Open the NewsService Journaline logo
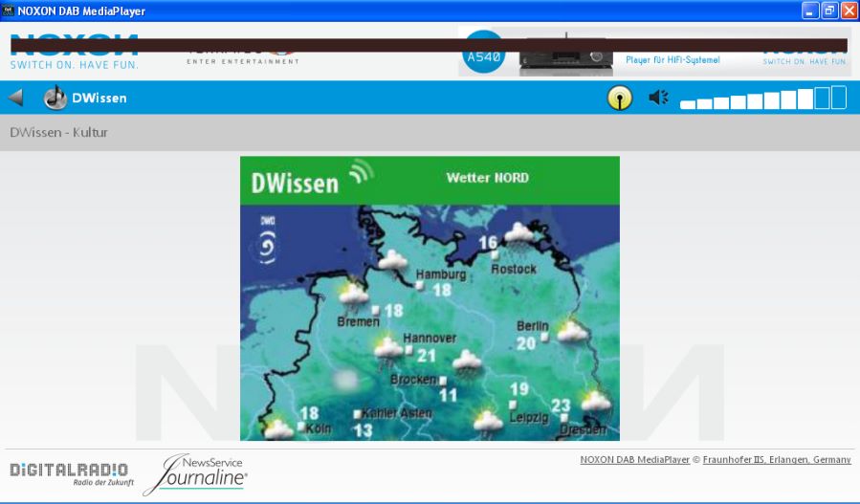Screen dimensions: 860x504 pyautogui.click(x=196, y=473)
